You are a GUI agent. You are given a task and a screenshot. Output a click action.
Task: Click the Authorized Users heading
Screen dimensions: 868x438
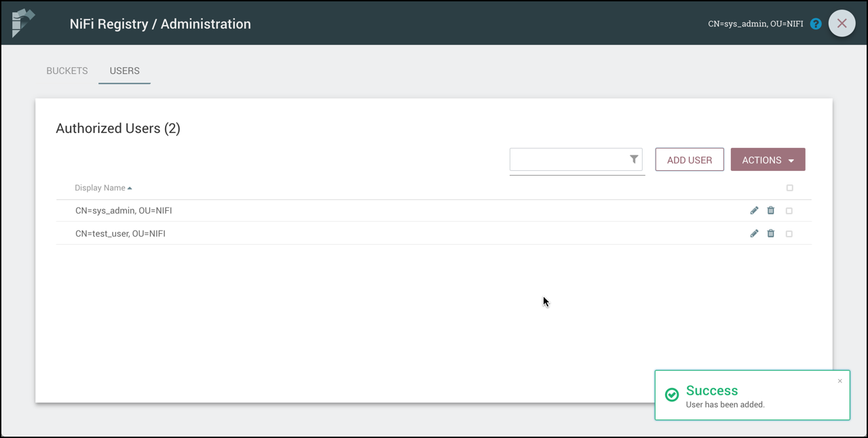(x=117, y=128)
